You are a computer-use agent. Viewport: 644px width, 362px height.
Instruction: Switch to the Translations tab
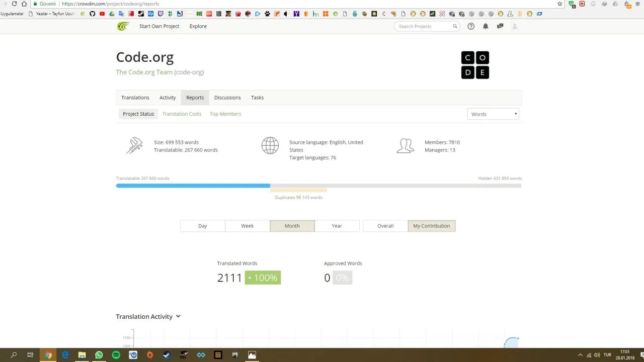135,98
